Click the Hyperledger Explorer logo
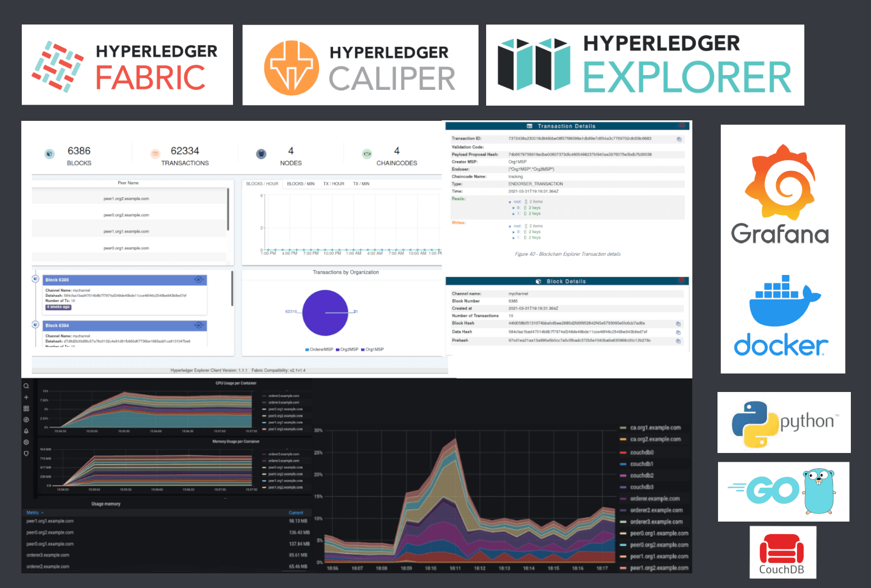Image resolution: width=871 pixels, height=588 pixels. pyautogui.click(x=645, y=65)
